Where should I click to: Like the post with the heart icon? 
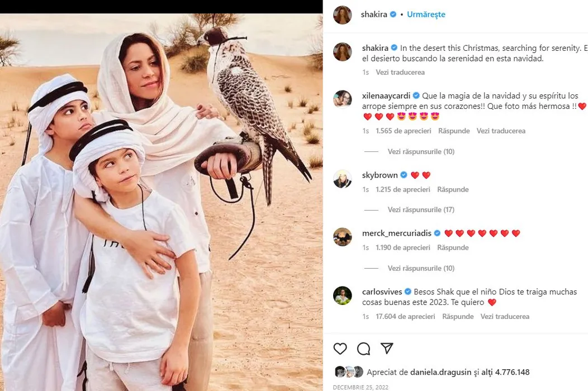click(x=340, y=349)
